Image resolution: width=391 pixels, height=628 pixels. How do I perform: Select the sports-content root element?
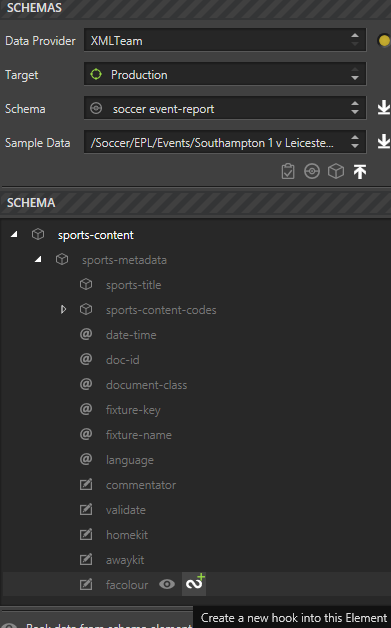coord(95,235)
